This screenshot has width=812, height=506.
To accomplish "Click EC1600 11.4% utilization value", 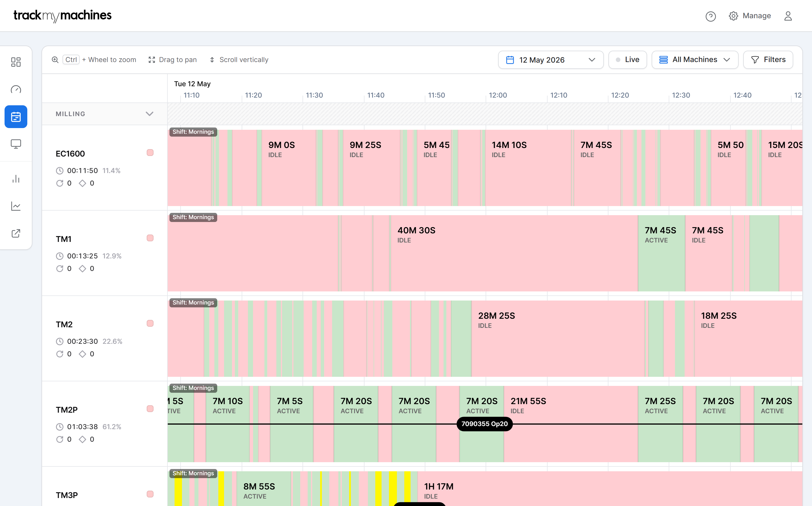I will 111,171.
